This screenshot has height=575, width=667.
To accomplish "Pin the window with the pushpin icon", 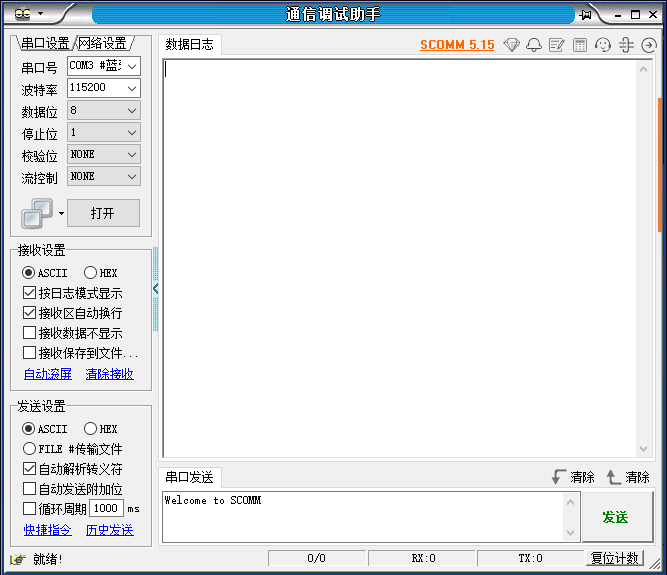I will click(585, 15).
